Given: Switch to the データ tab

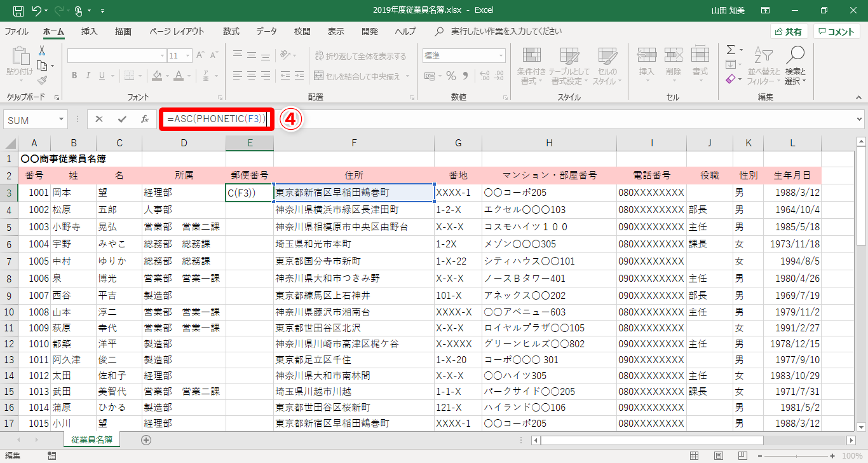Looking at the screenshot, I should [x=267, y=31].
